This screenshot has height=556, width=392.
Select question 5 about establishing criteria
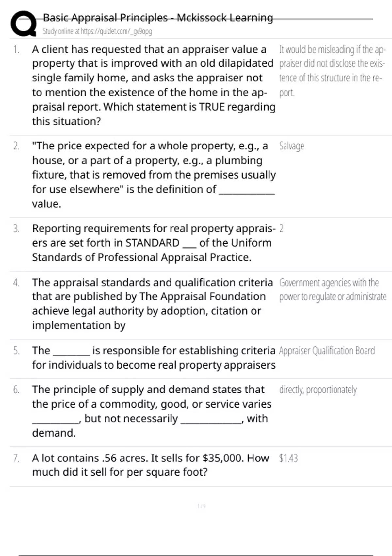(x=154, y=357)
